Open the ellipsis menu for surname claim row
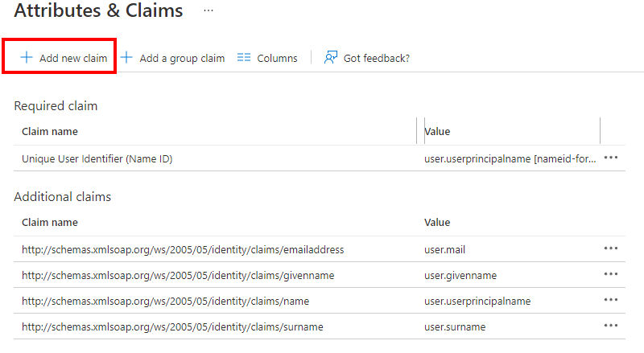The image size is (644, 353). coord(611,326)
